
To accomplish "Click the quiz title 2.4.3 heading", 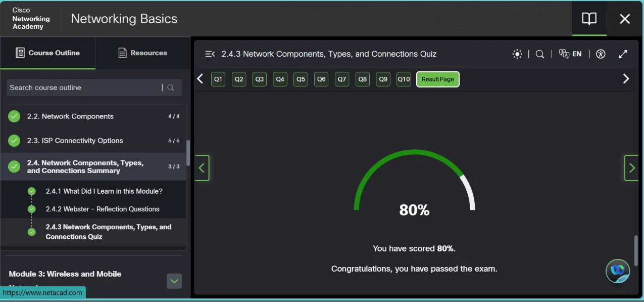I will pyautogui.click(x=329, y=54).
